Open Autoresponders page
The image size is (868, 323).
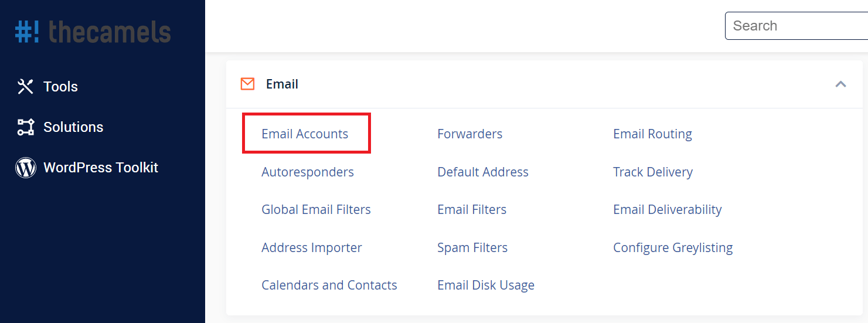coord(308,172)
